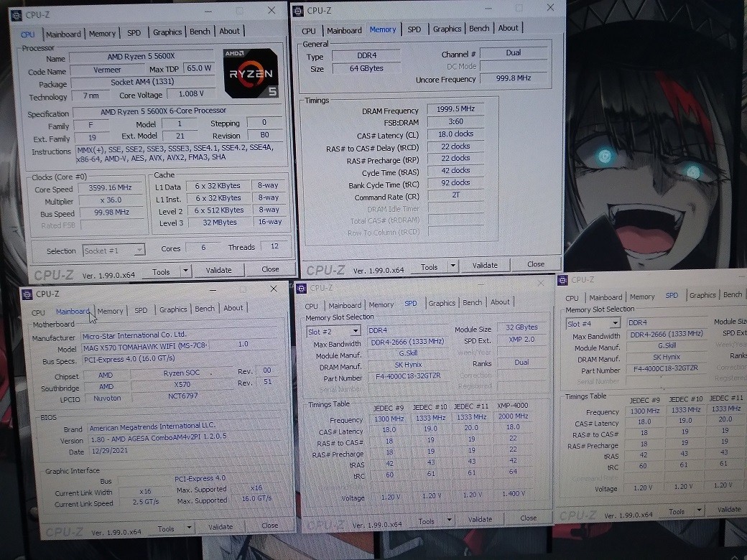Click Validate in the Slot #4 SPD window
Image resolution: width=747 pixels, height=560 pixels.
point(729,509)
